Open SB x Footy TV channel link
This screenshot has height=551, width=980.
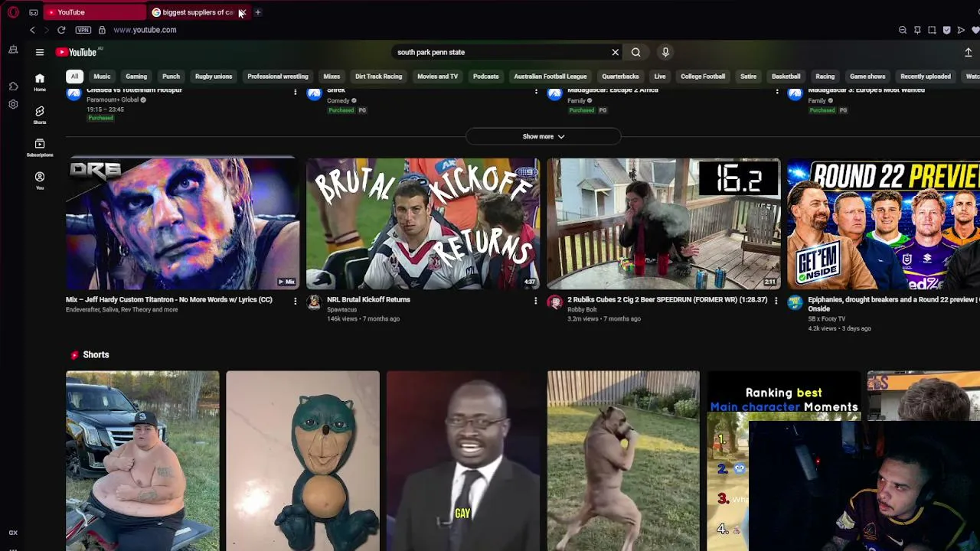coord(827,319)
